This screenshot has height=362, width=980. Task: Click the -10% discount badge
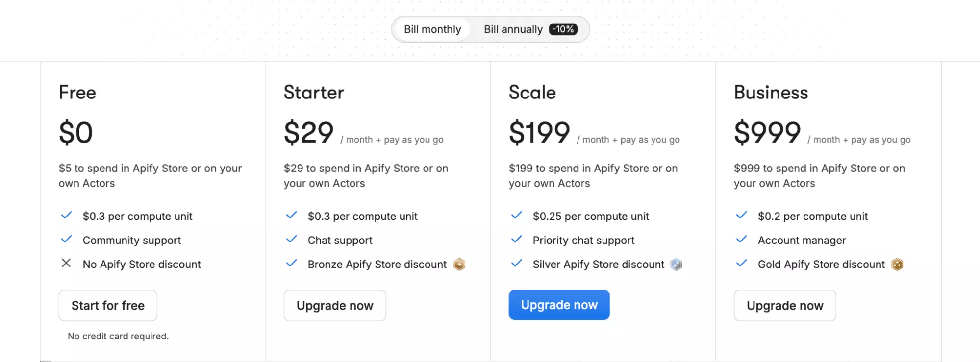[563, 29]
